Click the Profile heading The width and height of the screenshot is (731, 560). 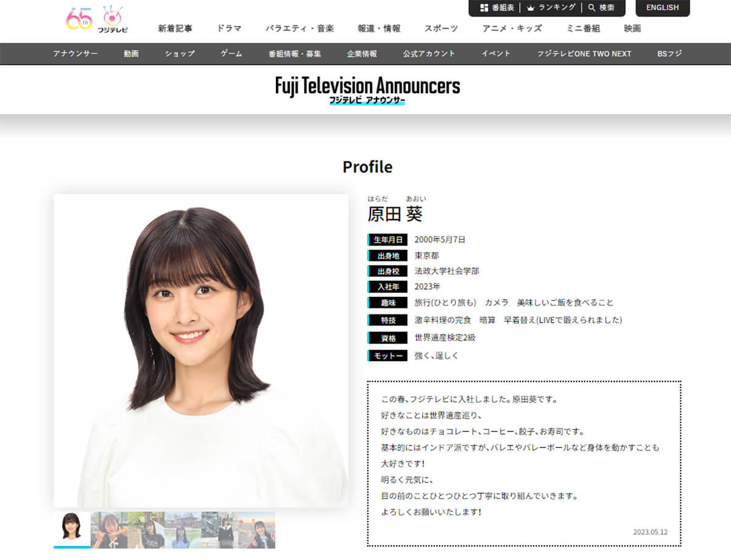(367, 166)
